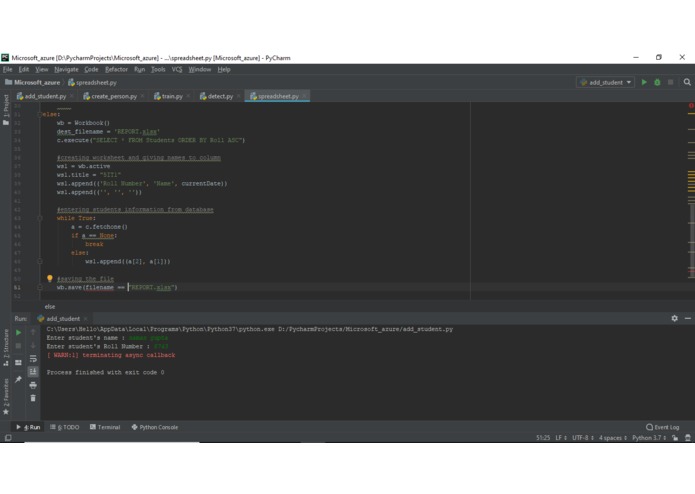This screenshot has width=695, height=494.
Task: Print the console output
Action: 33,385
